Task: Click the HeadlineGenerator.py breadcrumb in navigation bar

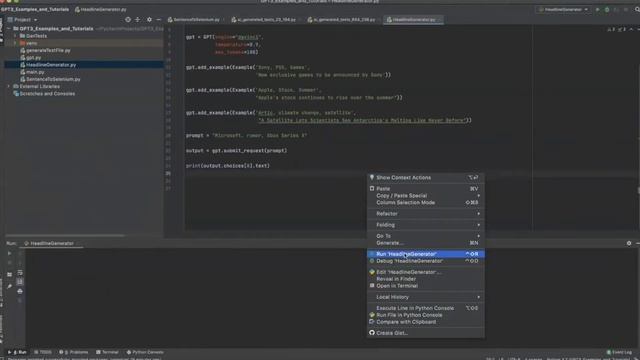Action: coord(100,9)
